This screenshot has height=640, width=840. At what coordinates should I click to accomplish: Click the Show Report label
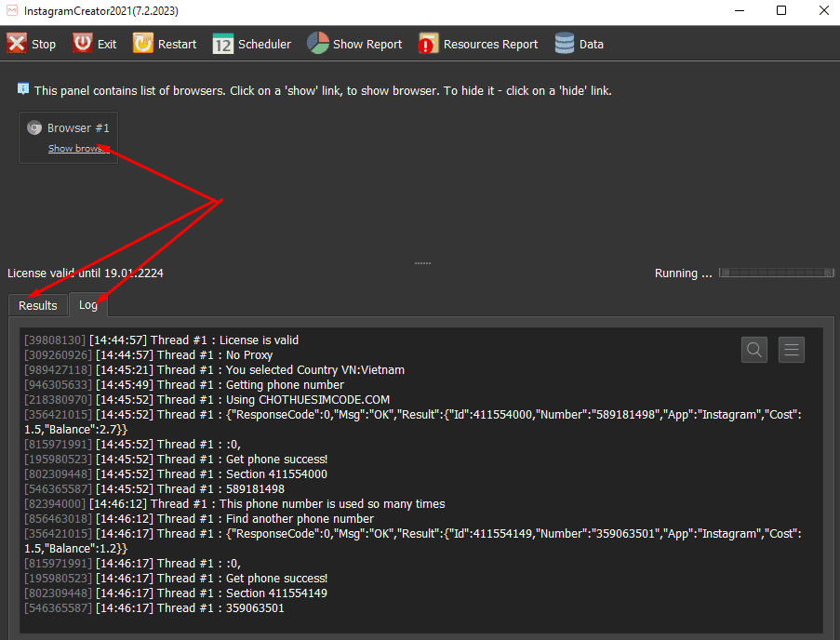coord(367,45)
